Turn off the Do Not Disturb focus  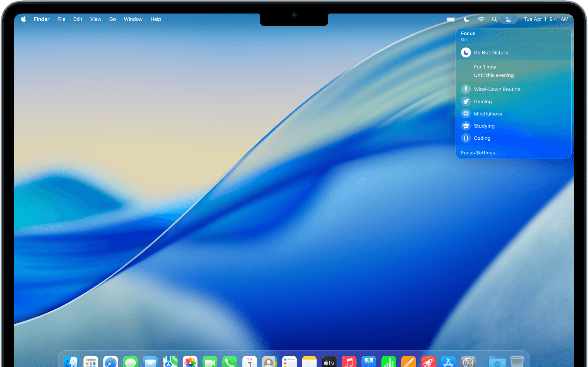(514, 53)
